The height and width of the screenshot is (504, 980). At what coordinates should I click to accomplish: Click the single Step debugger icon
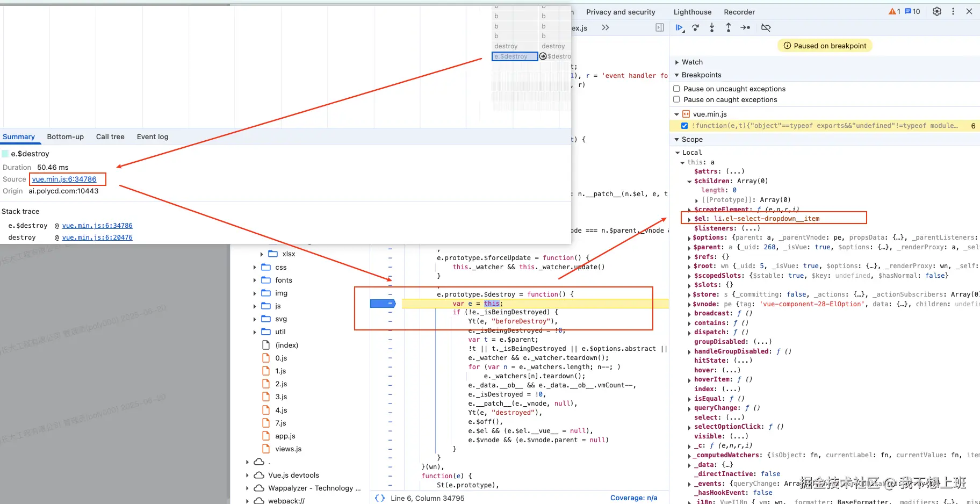point(745,27)
